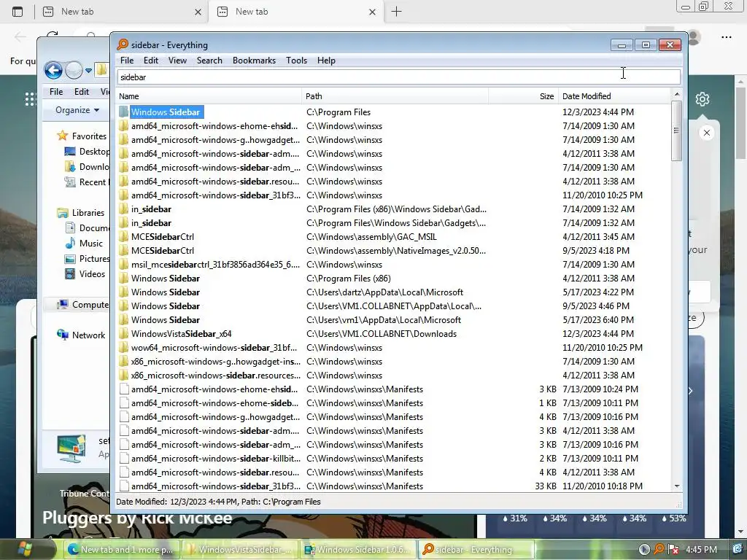Click folder icon of WindowsVistaSidebar_x64

point(124,334)
